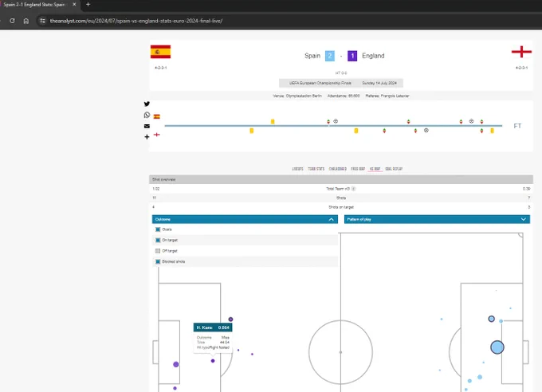
Task: Share via the WhatsApp icon
Action: [x=147, y=115]
